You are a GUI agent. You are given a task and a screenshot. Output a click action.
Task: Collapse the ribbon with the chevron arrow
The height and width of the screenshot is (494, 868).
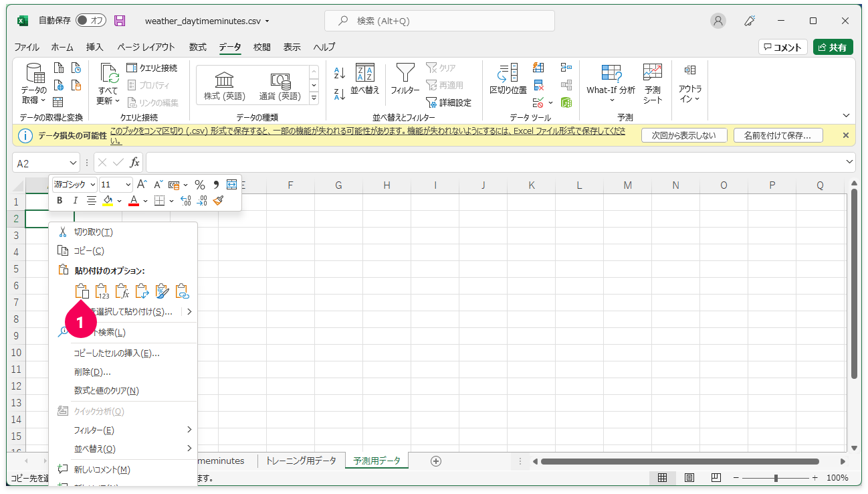(846, 115)
